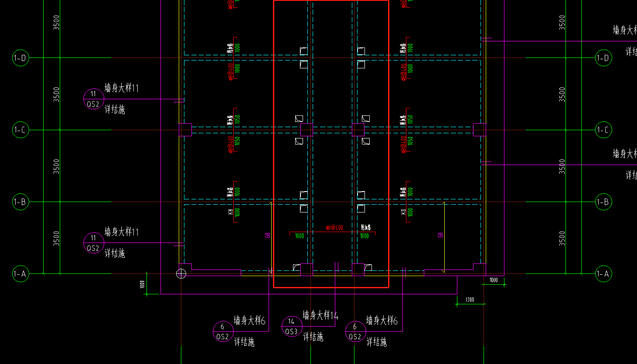Screen dimensions: 637x364
Task: Select horizontal 1000 dimension near 1300
Action: pyautogui.click(x=494, y=280)
